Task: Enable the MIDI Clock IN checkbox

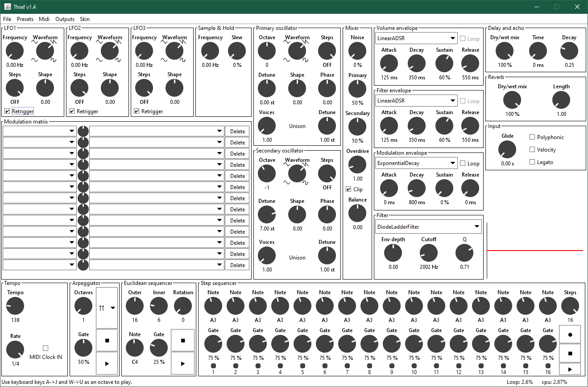Action: [x=46, y=348]
